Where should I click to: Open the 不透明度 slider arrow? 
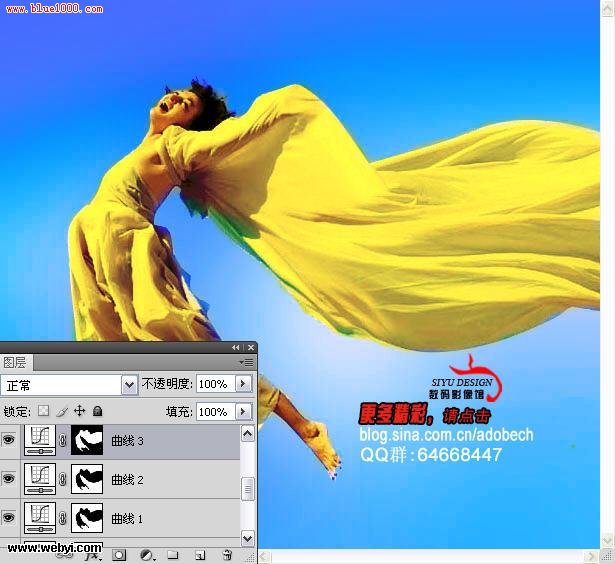pos(243,384)
